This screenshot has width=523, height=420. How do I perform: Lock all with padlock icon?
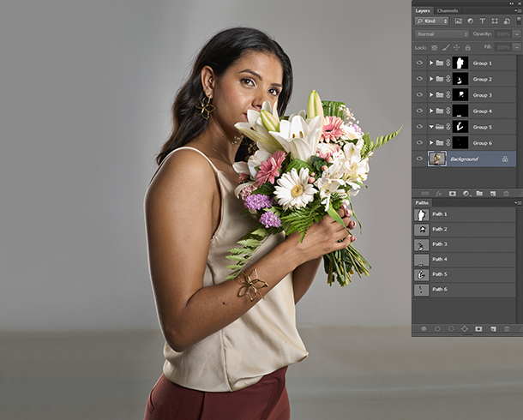point(467,48)
